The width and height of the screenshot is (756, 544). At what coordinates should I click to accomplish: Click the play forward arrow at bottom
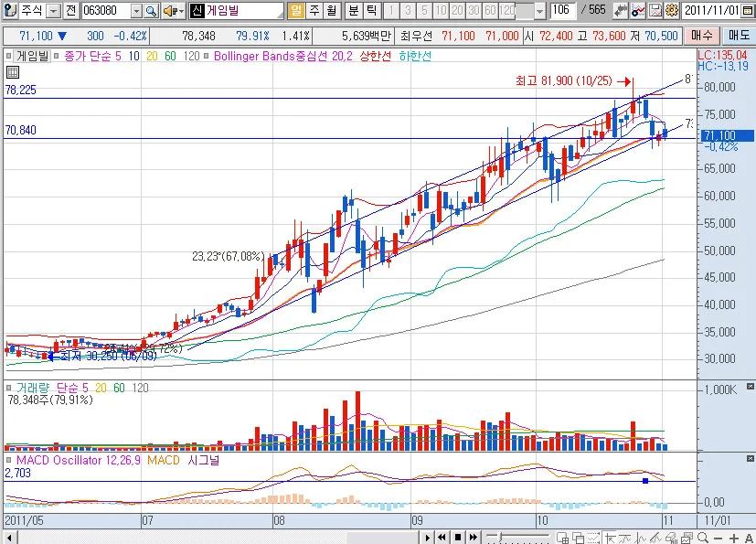(428, 538)
